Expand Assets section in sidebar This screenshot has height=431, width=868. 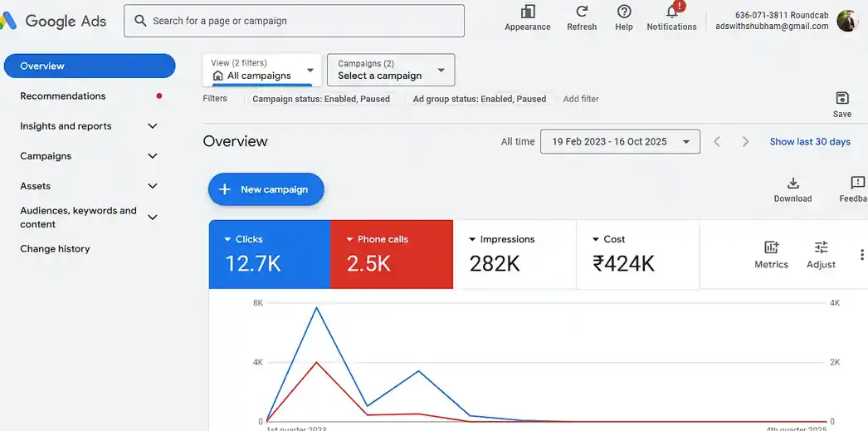153,186
